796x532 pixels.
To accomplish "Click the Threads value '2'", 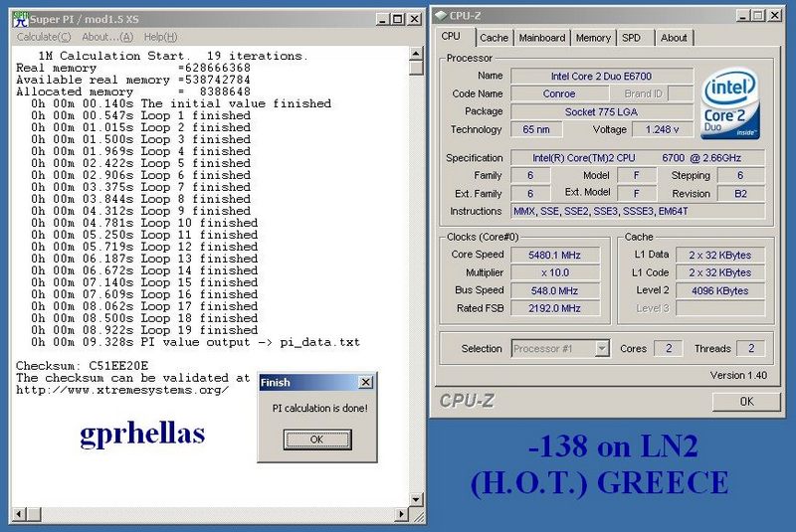I will pos(751,348).
